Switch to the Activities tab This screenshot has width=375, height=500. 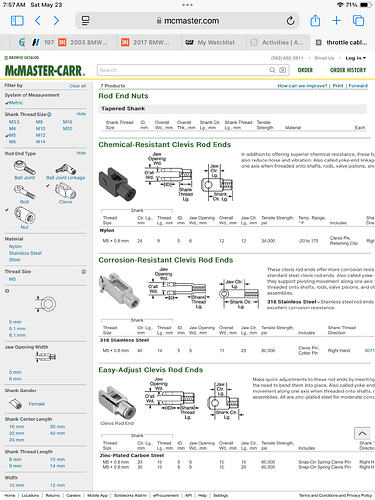(277, 42)
